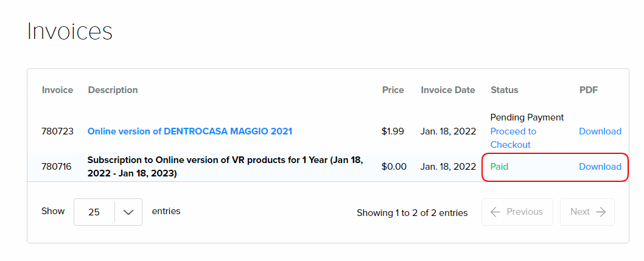Screen dimensions: 644x261
Task: Sort by the Status column header
Action: [504, 90]
